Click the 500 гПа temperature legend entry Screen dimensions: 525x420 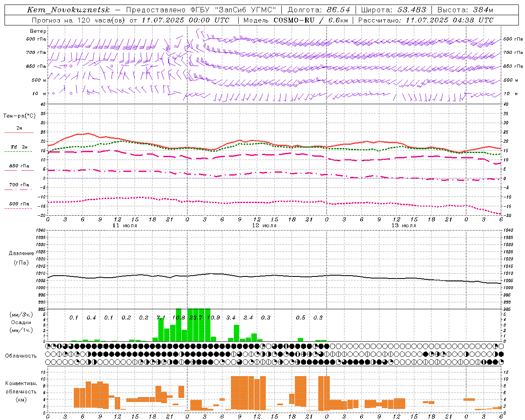[x=19, y=204]
